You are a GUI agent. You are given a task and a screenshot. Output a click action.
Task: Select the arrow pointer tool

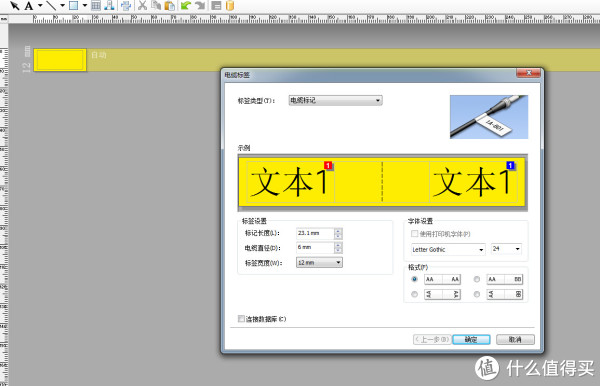tap(15, 6)
